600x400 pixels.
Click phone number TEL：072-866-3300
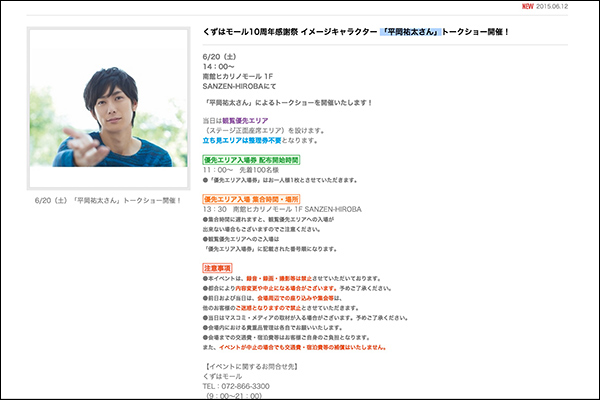pos(236,386)
